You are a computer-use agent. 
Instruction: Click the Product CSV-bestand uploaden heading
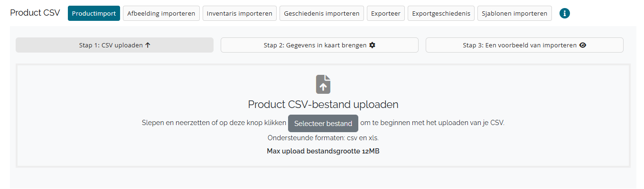pos(323,104)
